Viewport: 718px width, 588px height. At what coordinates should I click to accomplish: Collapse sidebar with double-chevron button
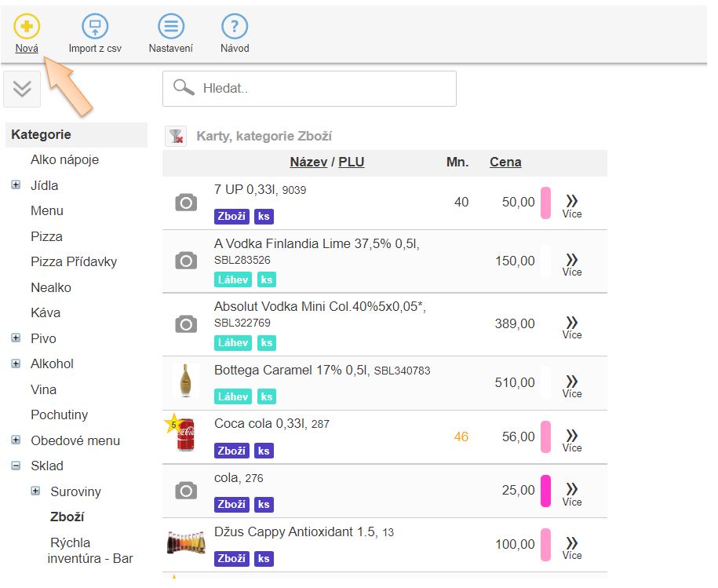[x=22, y=89]
